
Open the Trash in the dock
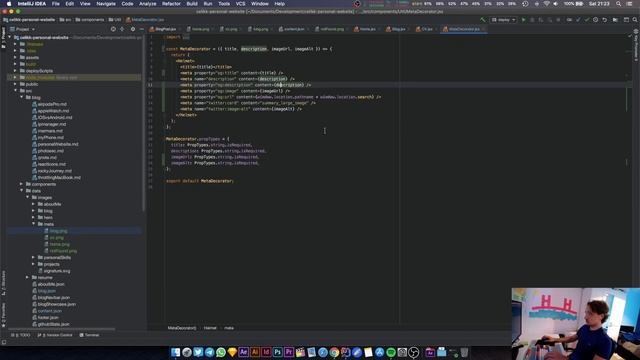(464, 352)
